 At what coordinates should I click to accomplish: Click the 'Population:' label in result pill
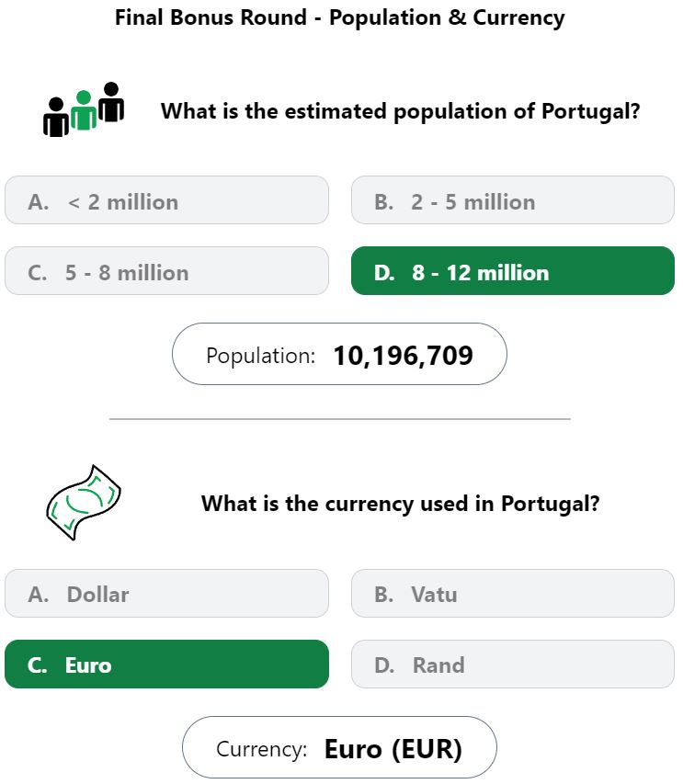point(260,356)
